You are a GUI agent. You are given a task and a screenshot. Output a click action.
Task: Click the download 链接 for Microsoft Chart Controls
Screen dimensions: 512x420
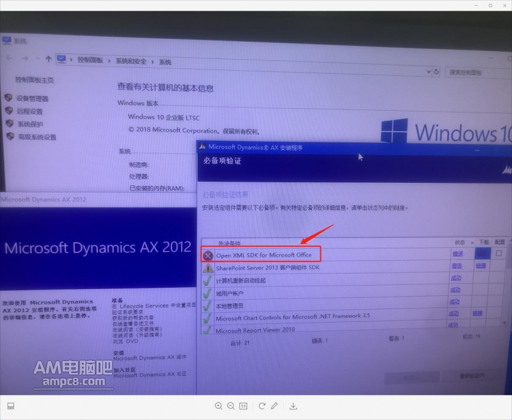(x=477, y=313)
